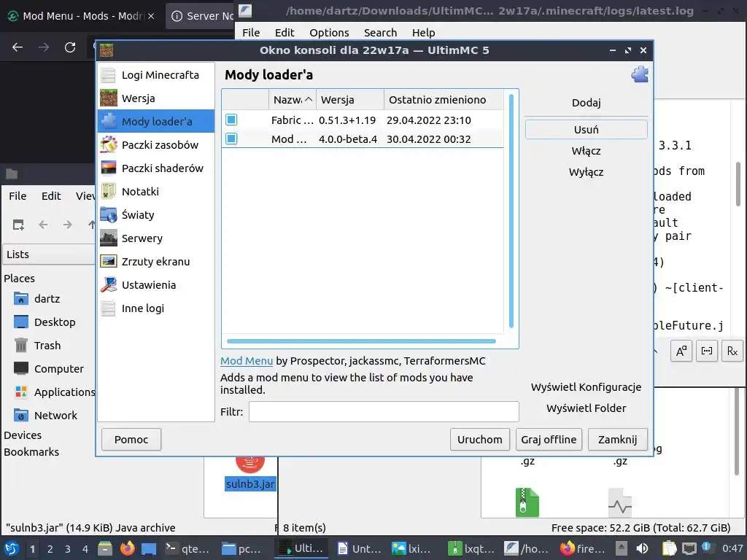747x560 pixels.
Task: Click Wyświetl Konfiguracje button
Action: (586, 387)
